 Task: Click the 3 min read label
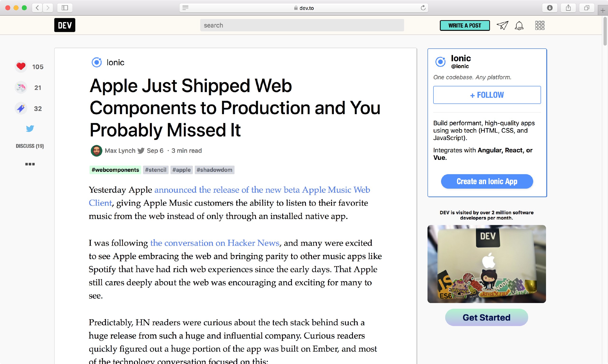point(186,151)
